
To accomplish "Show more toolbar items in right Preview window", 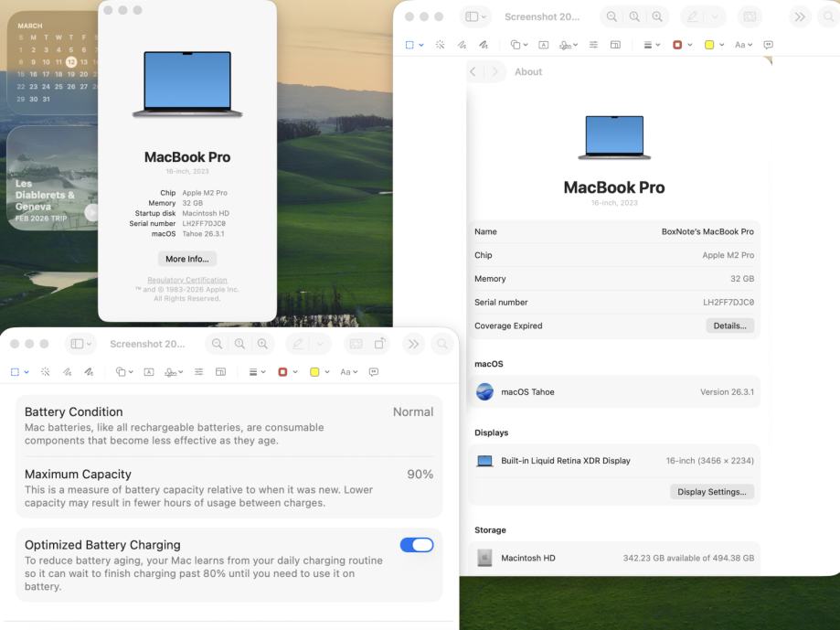I will 799,16.
